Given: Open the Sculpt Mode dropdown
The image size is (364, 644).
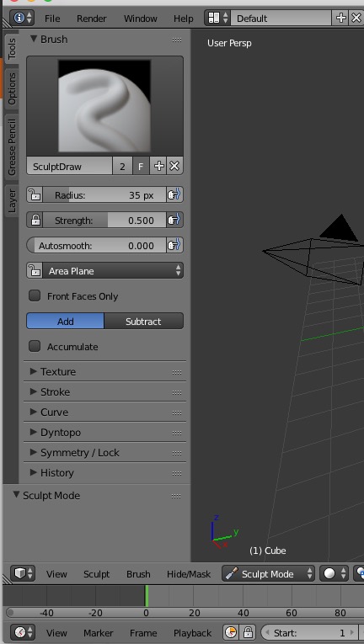Looking at the screenshot, I should coord(268,573).
